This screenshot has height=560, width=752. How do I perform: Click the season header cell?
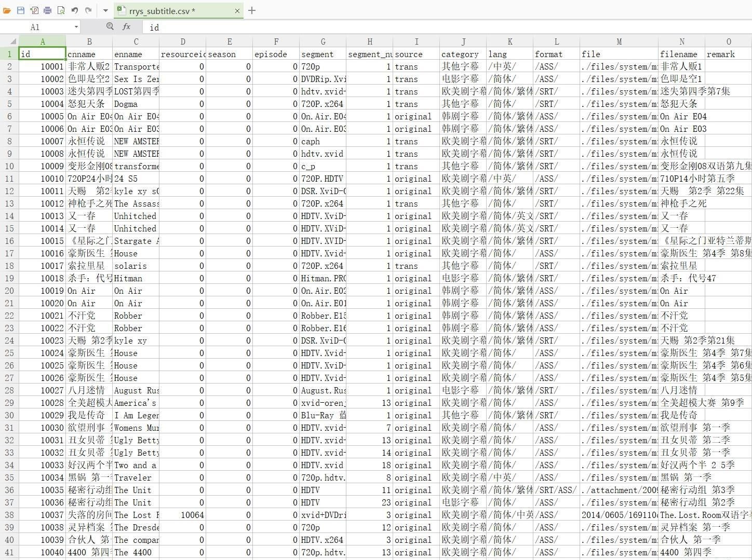pyautogui.click(x=230, y=54)
